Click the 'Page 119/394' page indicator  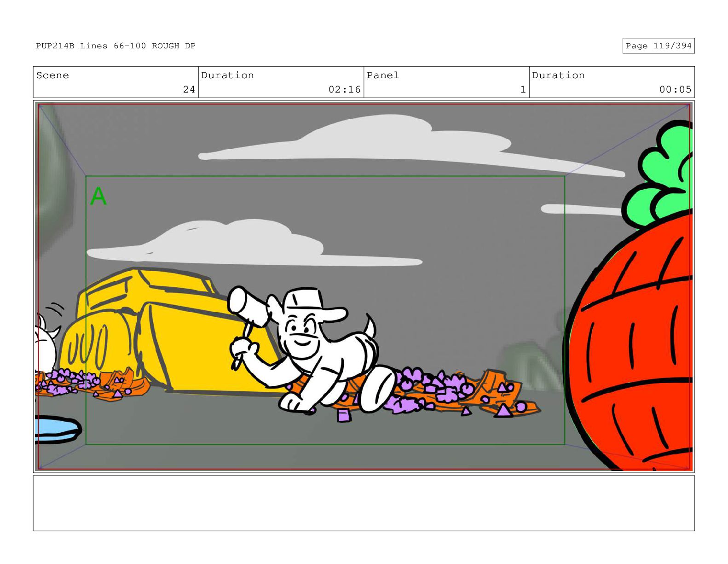point(658,46)
